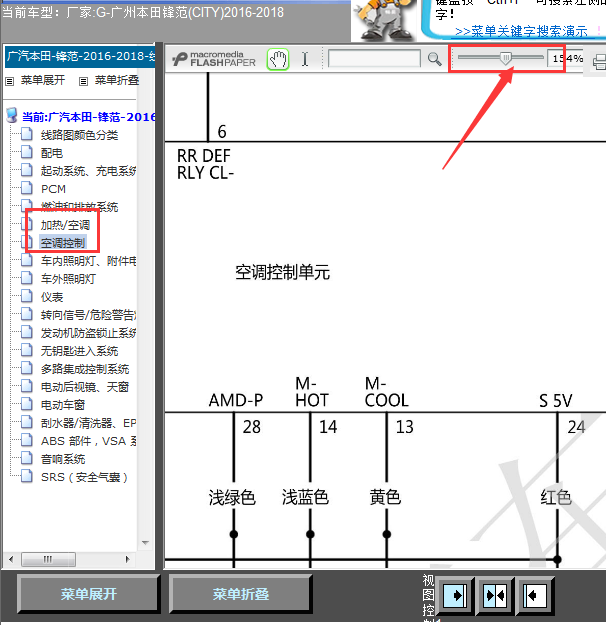Open 加热/空调 tree item

[65, 225]
